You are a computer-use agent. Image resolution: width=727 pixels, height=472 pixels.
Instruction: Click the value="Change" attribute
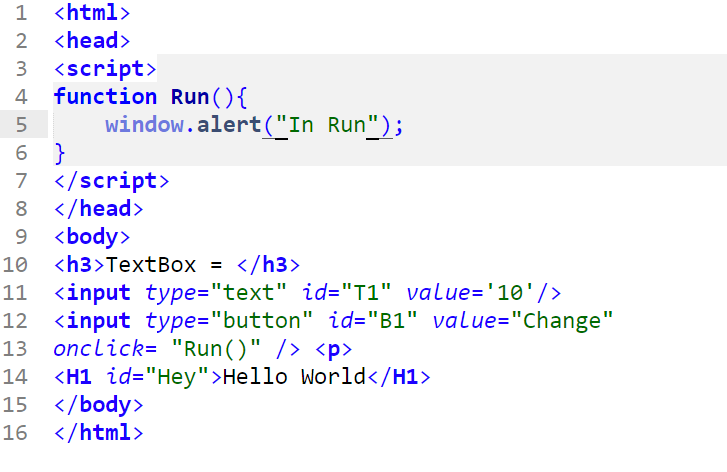tap(523, 321)
